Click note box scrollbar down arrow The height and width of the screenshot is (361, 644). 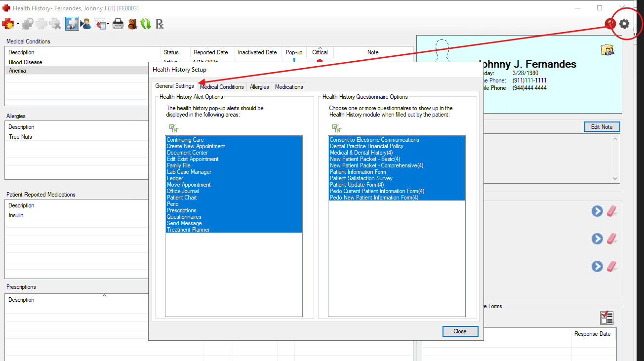pos(615,179)
